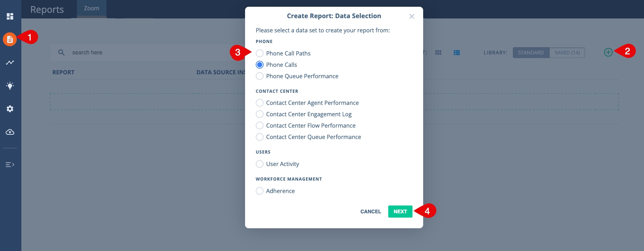Select Phone Queue Performance radio button
The height and width of the screenshot is (251, 644).
coord(260,76)
